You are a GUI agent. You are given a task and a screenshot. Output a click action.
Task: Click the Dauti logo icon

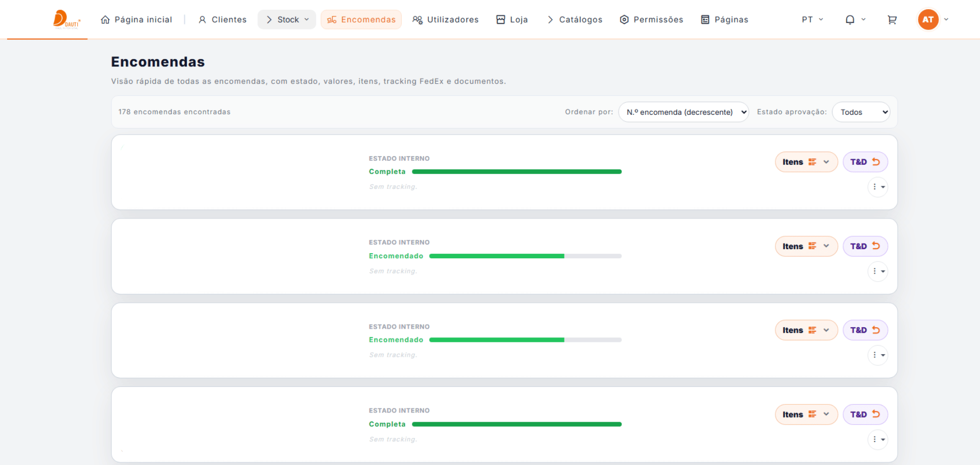[66, 19]
